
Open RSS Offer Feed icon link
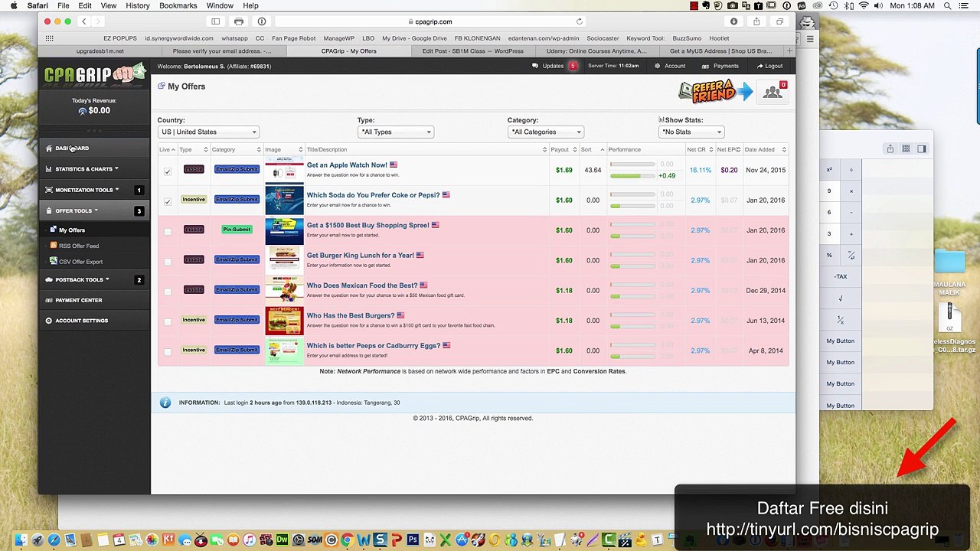(53, 246)
